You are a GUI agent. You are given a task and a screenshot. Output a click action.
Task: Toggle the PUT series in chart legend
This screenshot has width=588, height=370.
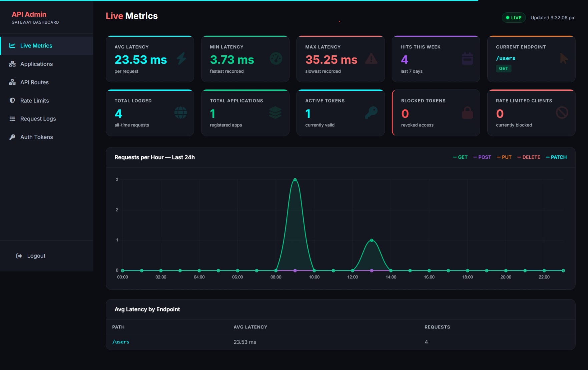[504, 157]
